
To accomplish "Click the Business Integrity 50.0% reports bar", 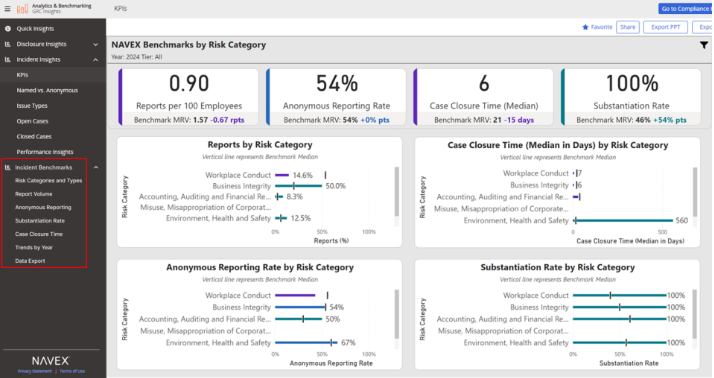I will pyautogui.click(x=299, y=186).
